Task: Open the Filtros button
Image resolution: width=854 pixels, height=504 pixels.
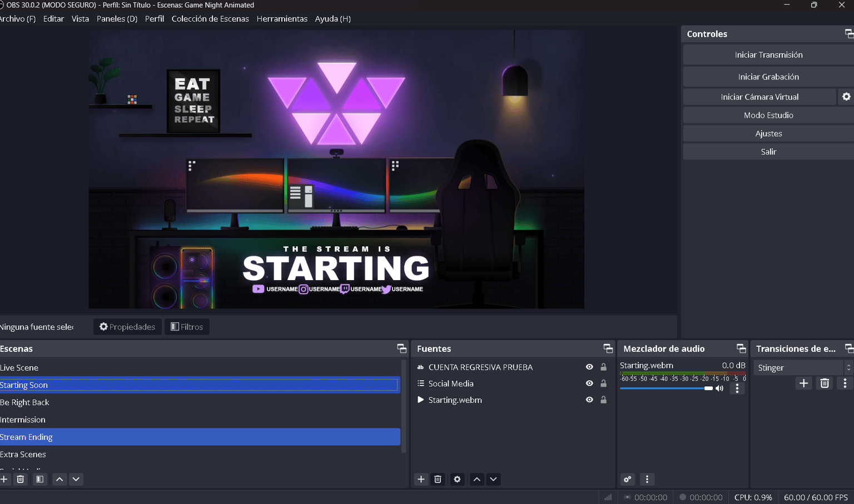Action: (187, 327)
